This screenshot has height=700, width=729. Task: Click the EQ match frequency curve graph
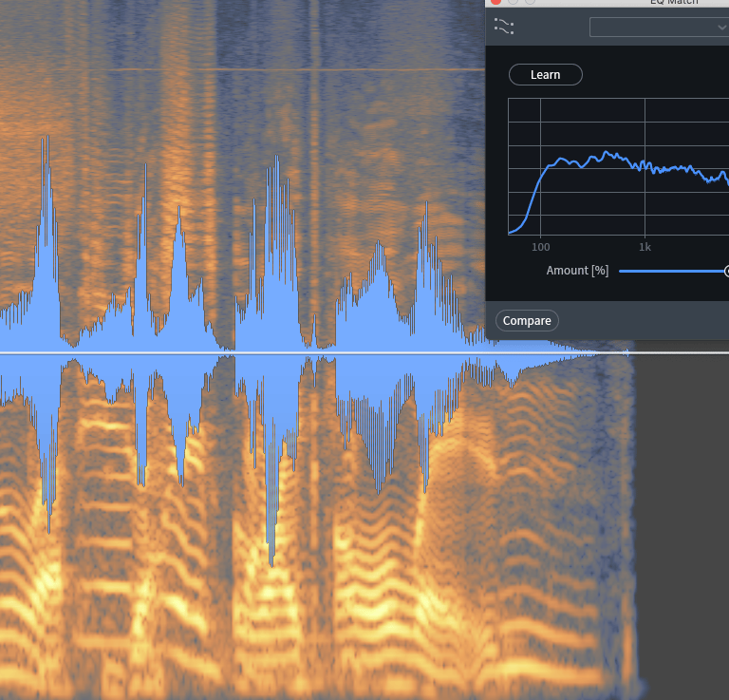618,166
